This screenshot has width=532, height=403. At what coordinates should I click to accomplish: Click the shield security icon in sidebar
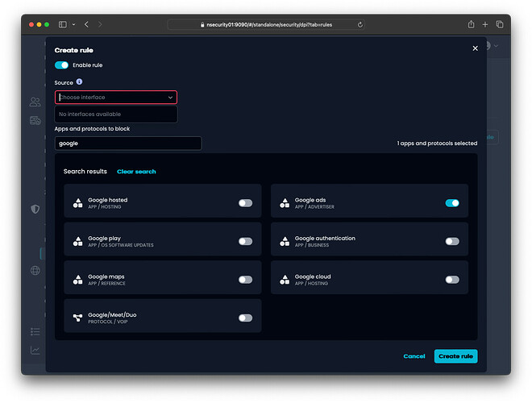35,209
